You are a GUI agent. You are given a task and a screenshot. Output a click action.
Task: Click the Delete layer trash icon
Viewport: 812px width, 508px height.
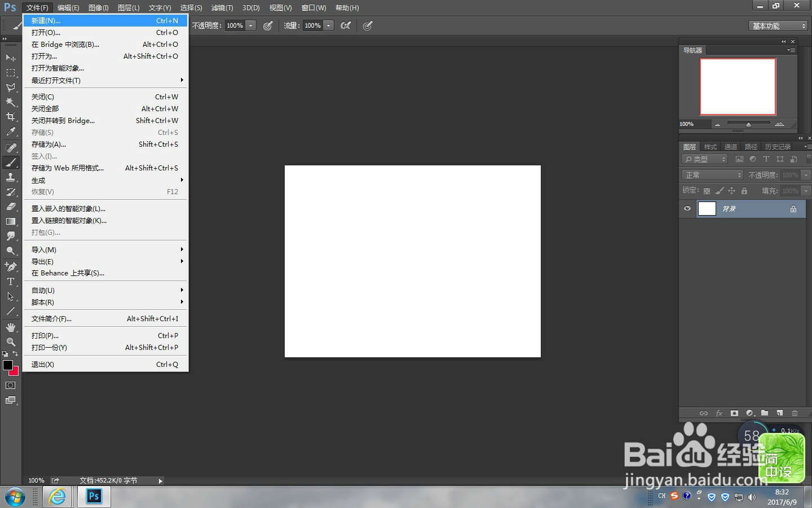click(x=795, y=413)
